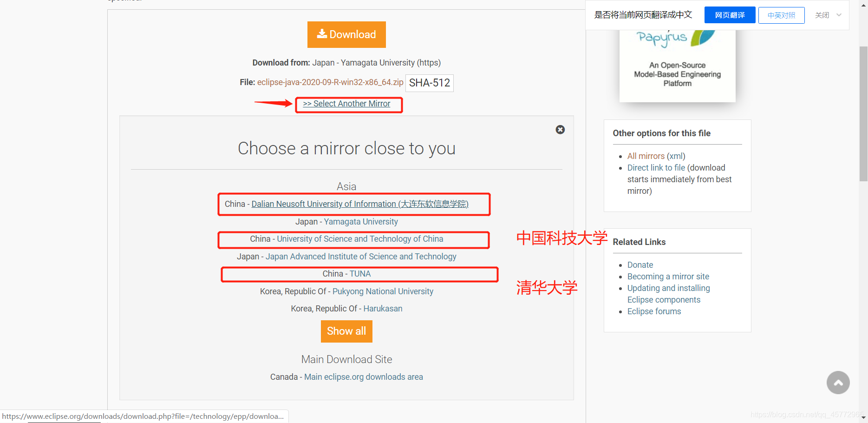868x423 pixels.
Task: Click the page vertical scrollbar thumb
Action: click(x=863, y=114)
